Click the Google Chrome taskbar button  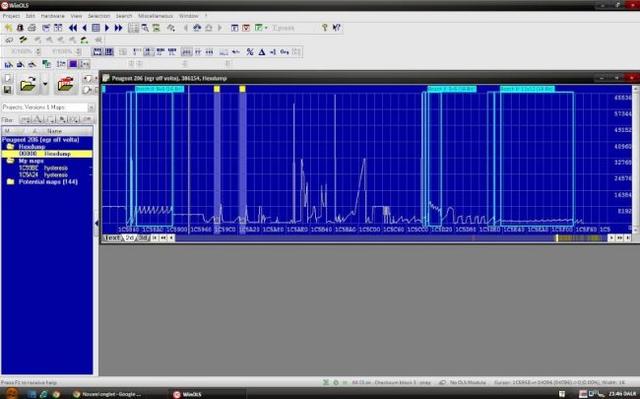point(109,394)
